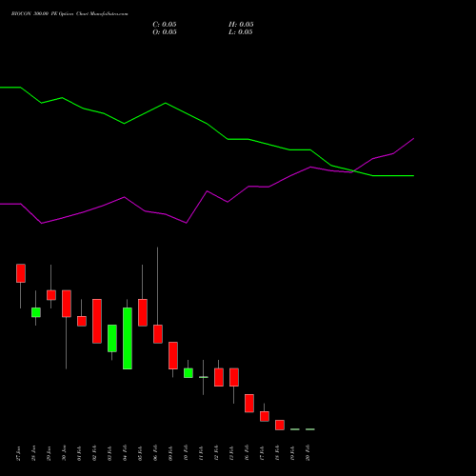Click the 06 Feb date label
The image size is (476, 476).
(155, 453)
